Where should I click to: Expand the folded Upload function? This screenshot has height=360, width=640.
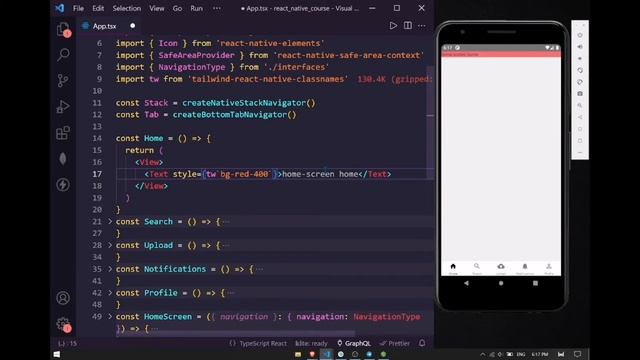(x=110, y=245)
